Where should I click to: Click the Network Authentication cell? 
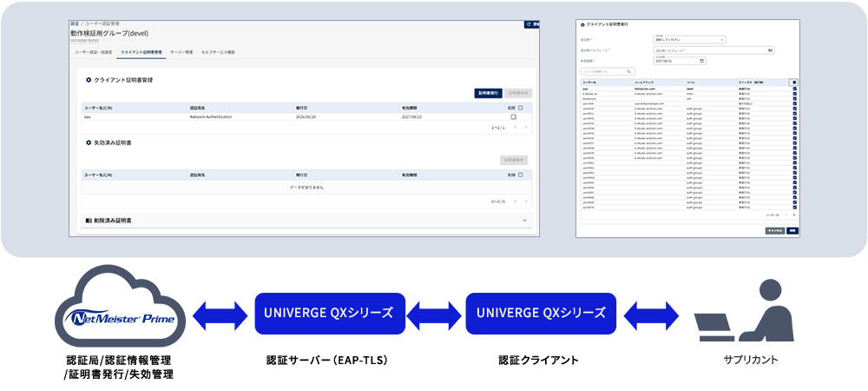211,116
